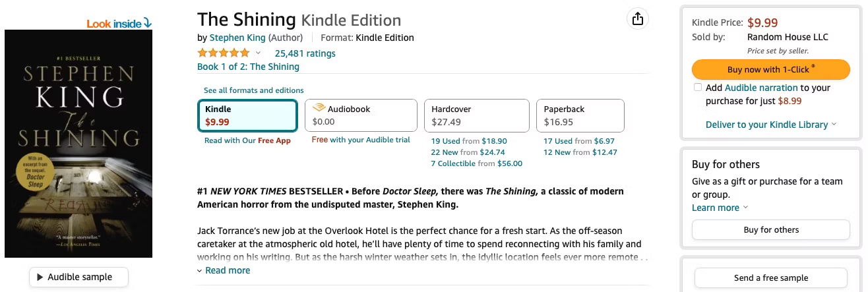Click the play icon on Audible sample
The height and width of the screenshot is (292, 868).
point(40,277)
